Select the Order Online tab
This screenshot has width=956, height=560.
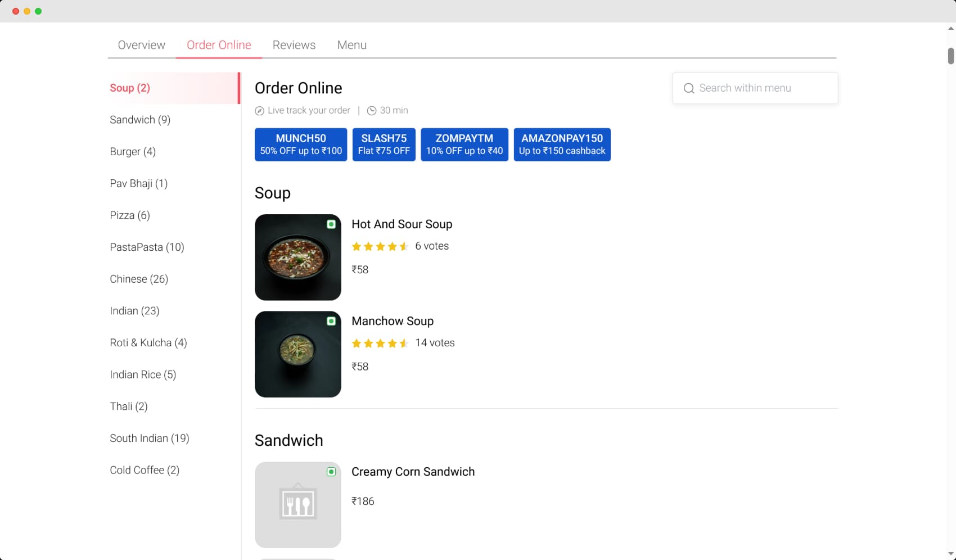tap(219, 45)
